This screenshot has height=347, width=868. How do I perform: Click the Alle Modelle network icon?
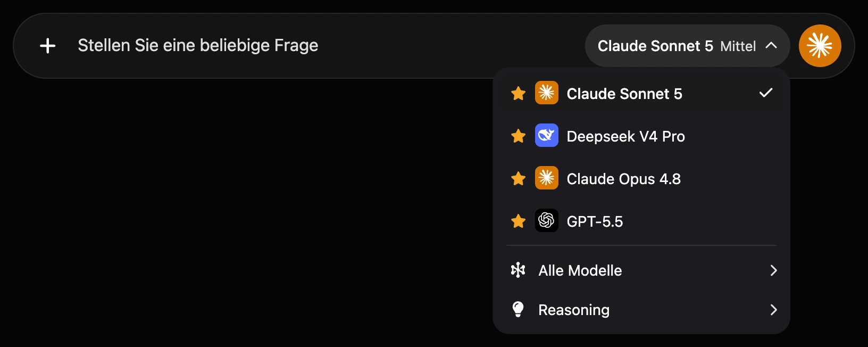518,270
